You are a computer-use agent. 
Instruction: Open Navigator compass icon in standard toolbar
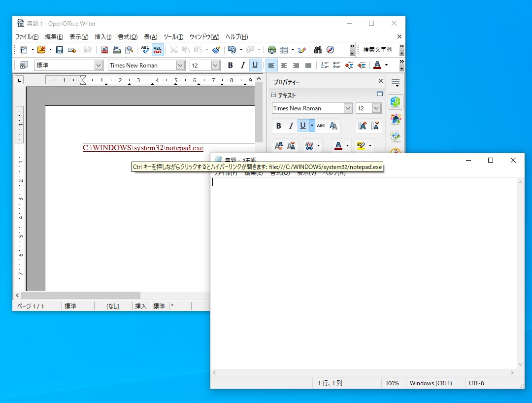tap(330, 50)
